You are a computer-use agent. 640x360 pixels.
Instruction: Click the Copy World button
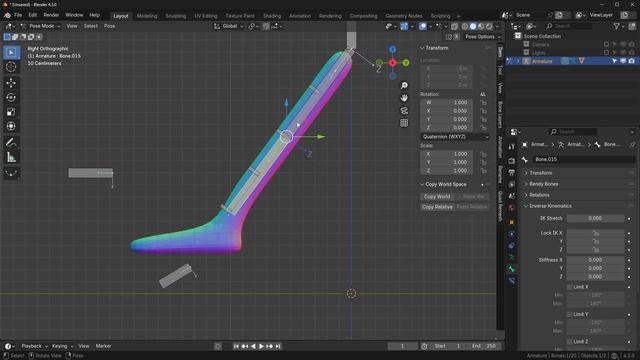click(437, 197)
